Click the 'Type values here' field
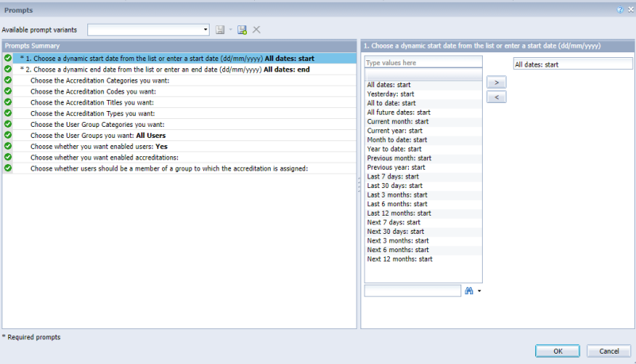Screen dimensions: 636x364 (x=422, y=62)
